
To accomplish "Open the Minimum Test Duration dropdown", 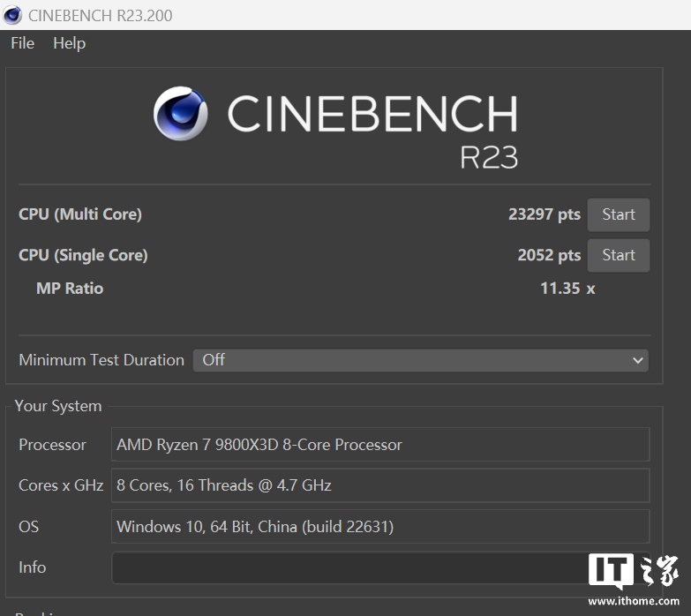I will pyautogui.click(x=420, y=360).
